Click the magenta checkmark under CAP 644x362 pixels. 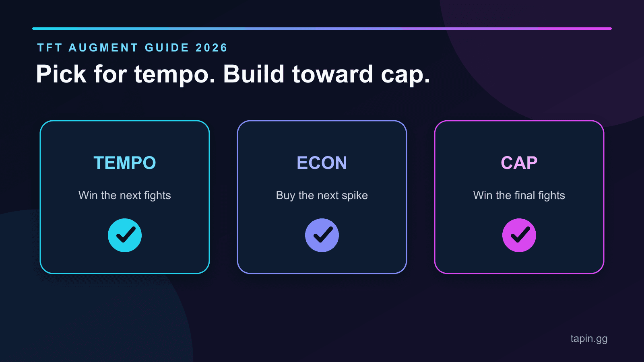tap(519, 235)
